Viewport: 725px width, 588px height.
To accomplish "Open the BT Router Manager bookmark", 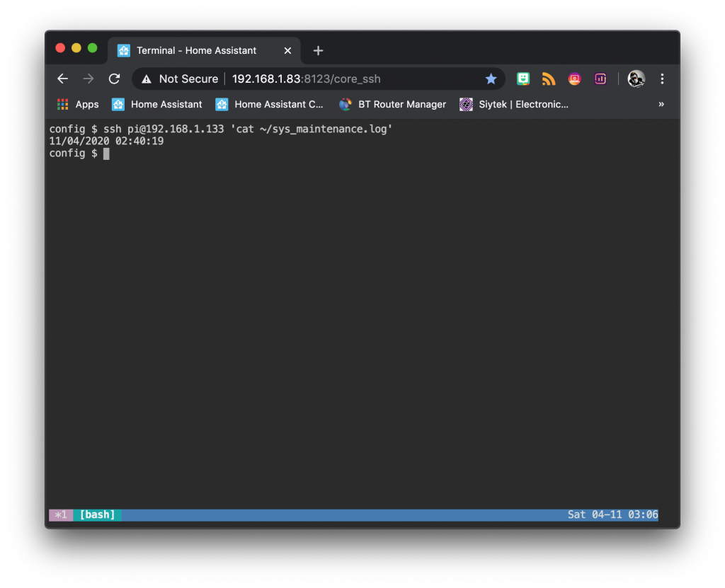I will click(x=392, y=105).
